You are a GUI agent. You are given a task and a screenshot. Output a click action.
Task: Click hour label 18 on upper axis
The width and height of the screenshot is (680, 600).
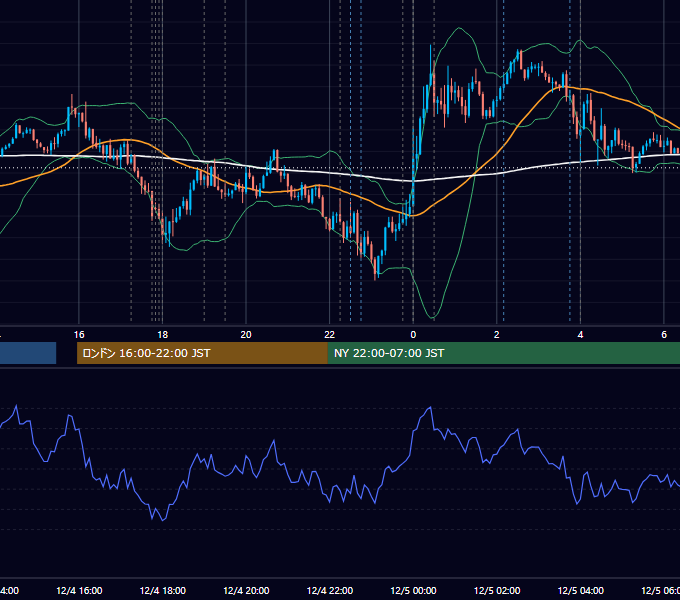click(x=163, y=335)
